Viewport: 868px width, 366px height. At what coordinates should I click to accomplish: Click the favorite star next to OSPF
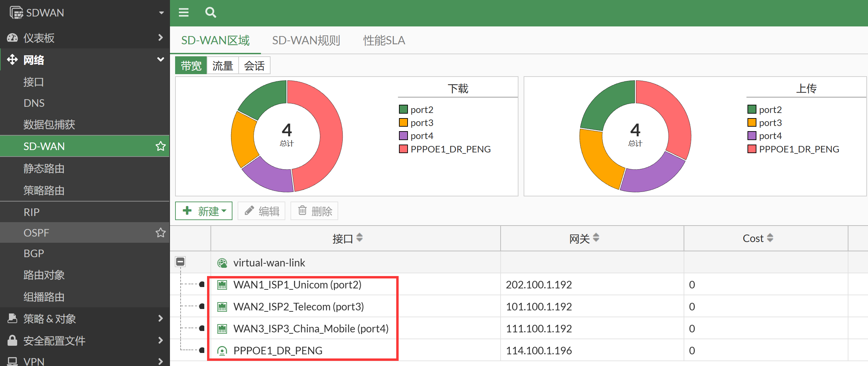click(160, 233)
